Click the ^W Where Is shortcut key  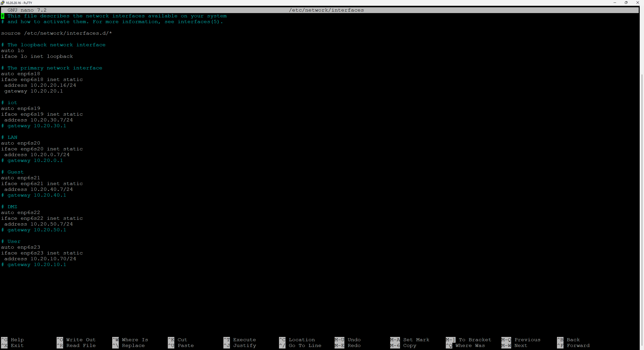[x=115, y=340]
